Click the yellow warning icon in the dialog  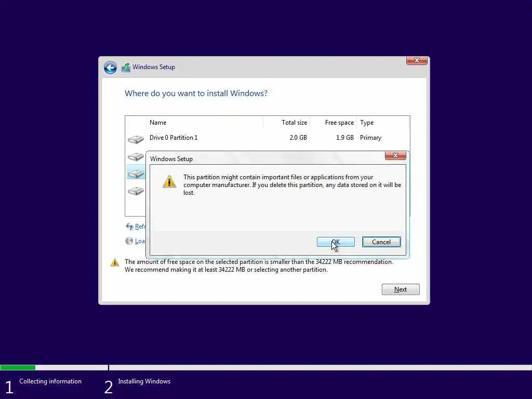pyautogui.click(x=169, y=181)
